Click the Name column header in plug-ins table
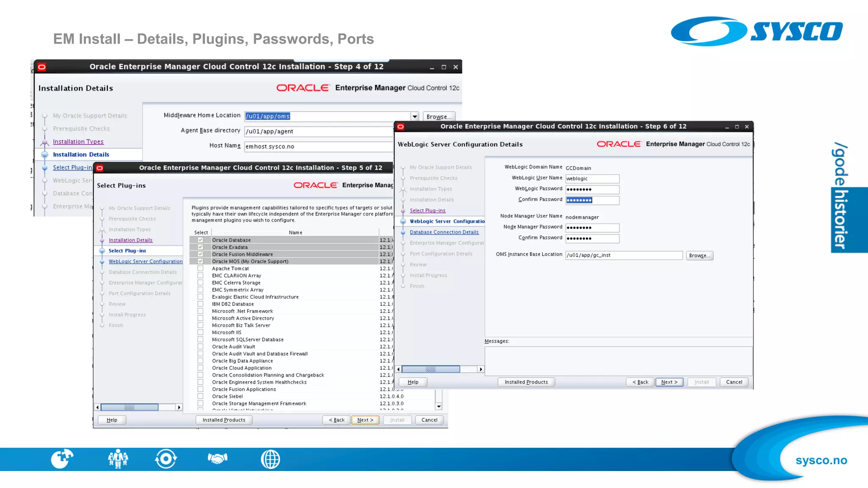Screen dimensions: 868x488 click(295, 233)
